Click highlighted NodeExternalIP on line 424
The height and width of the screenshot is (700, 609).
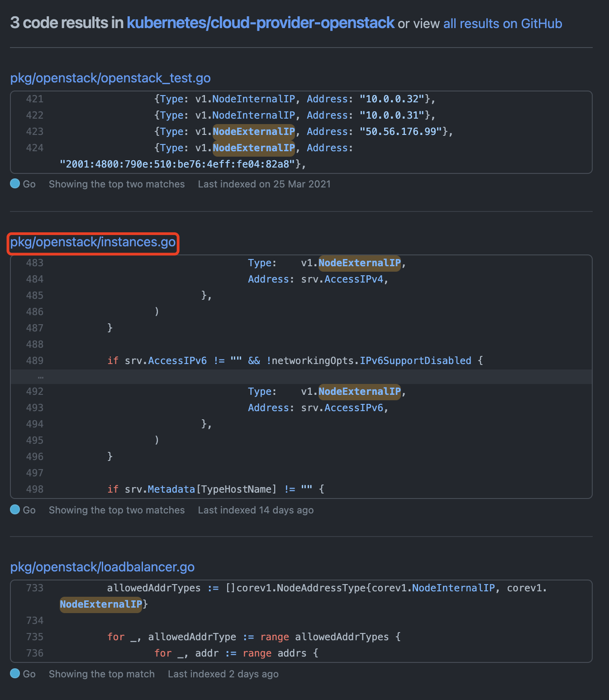[x=254, y=148]
